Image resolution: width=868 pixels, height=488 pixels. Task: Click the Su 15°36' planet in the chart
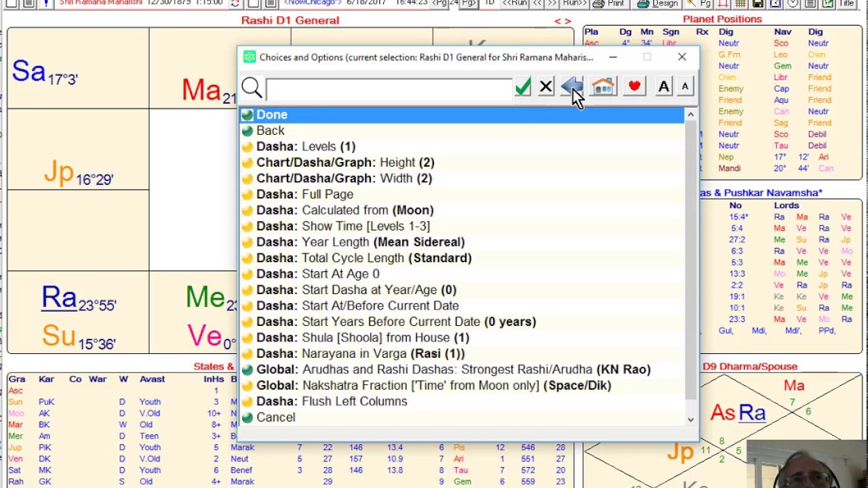click(78, 336)
